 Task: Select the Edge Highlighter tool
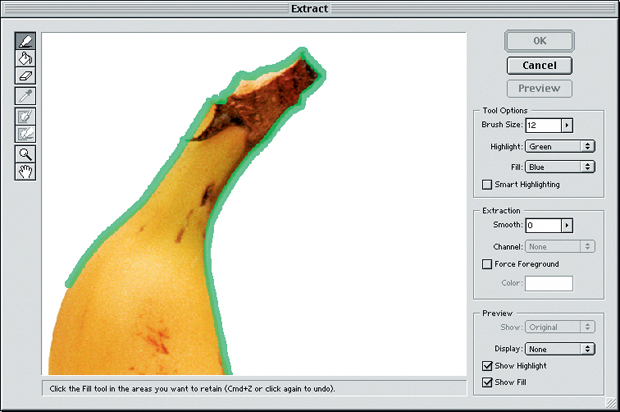[x=25, y=41]
